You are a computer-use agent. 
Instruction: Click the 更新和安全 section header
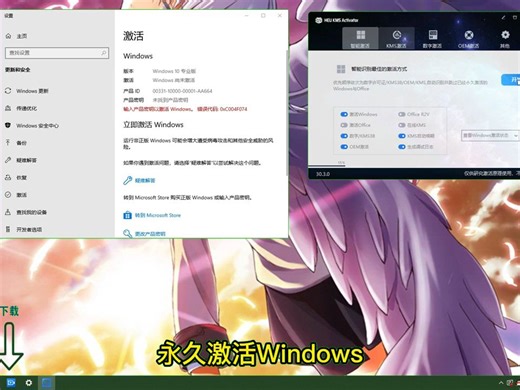click(18, 70)
